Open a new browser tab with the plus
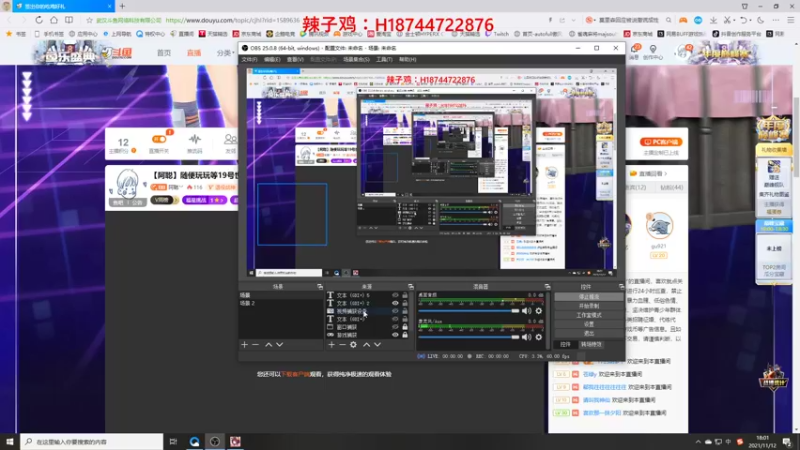This screenshot has width=800, height=450. pos(122,6)
